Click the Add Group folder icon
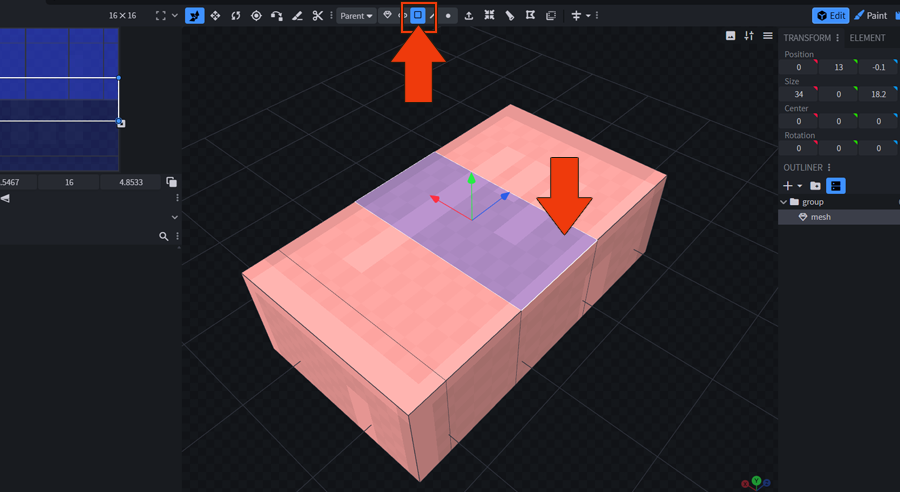 tap(815, 186)
